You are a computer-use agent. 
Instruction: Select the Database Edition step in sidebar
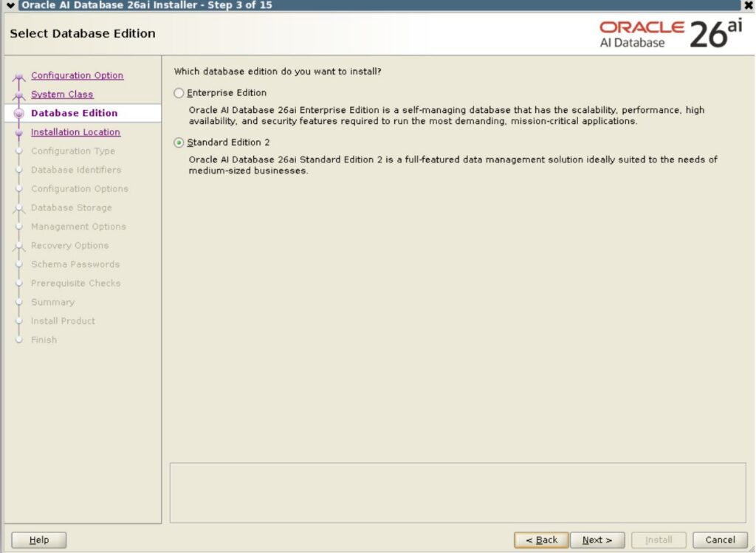(x=75, y=113)
